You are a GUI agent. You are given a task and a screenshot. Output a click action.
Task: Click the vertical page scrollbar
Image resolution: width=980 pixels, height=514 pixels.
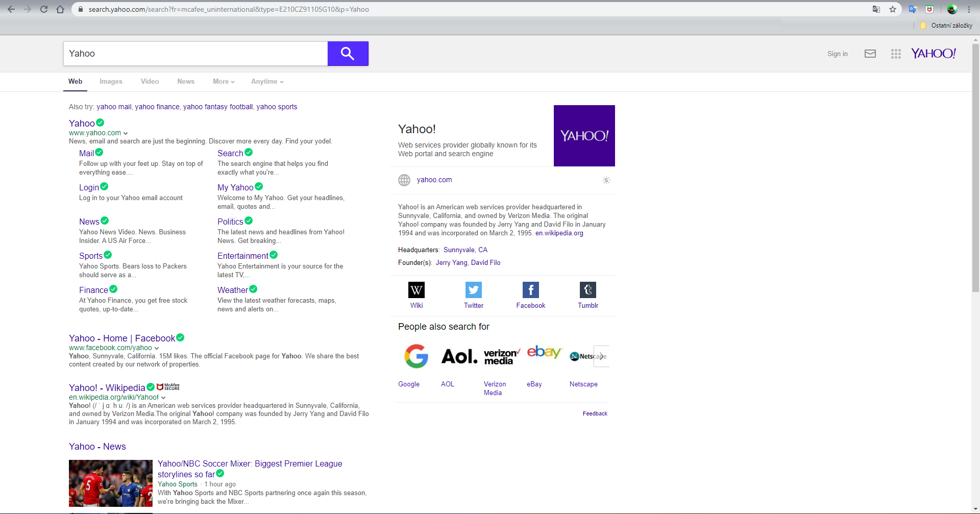(976, 168)
